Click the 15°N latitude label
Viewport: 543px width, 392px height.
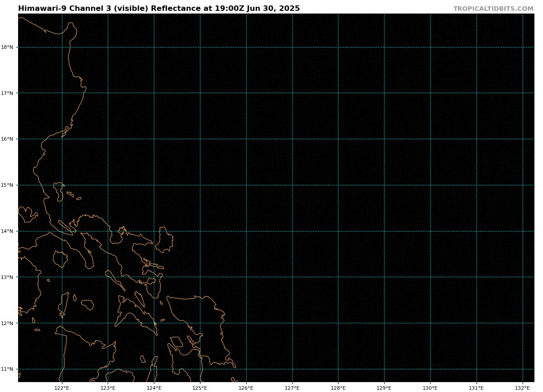tap(7, 185)
